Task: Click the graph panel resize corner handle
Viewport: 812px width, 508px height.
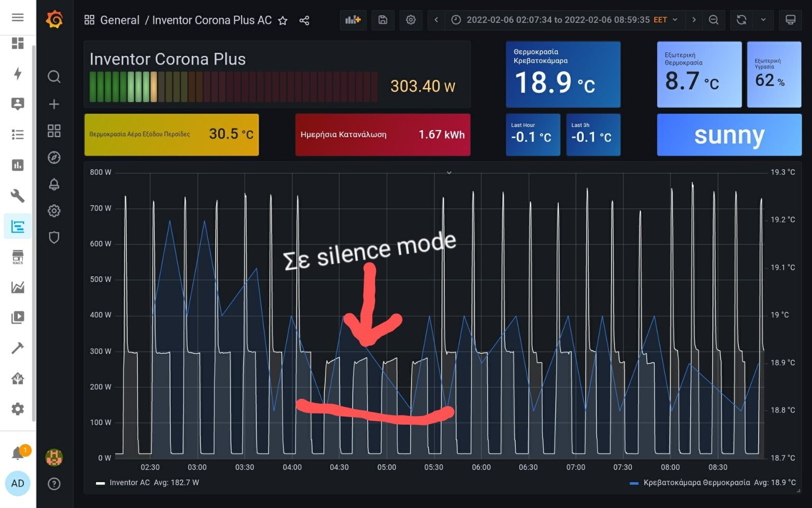Action: tap(798, 491)
